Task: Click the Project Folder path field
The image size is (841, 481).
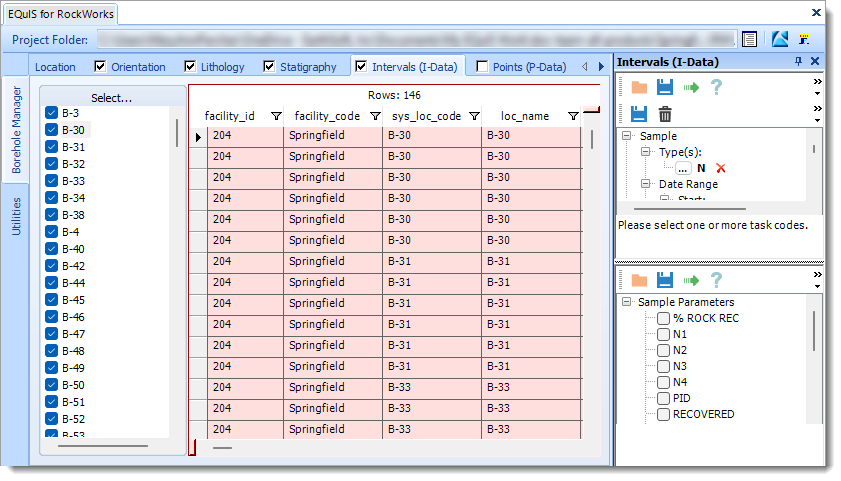Action: pyautogui.click(x=416, y=39)
